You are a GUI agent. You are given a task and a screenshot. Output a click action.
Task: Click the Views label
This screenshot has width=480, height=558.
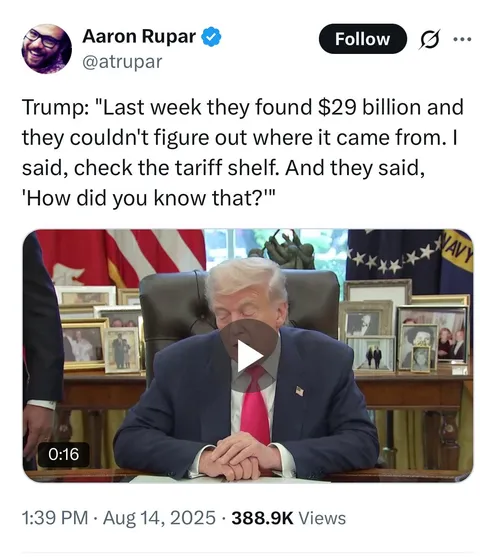(x=322, y=518)
